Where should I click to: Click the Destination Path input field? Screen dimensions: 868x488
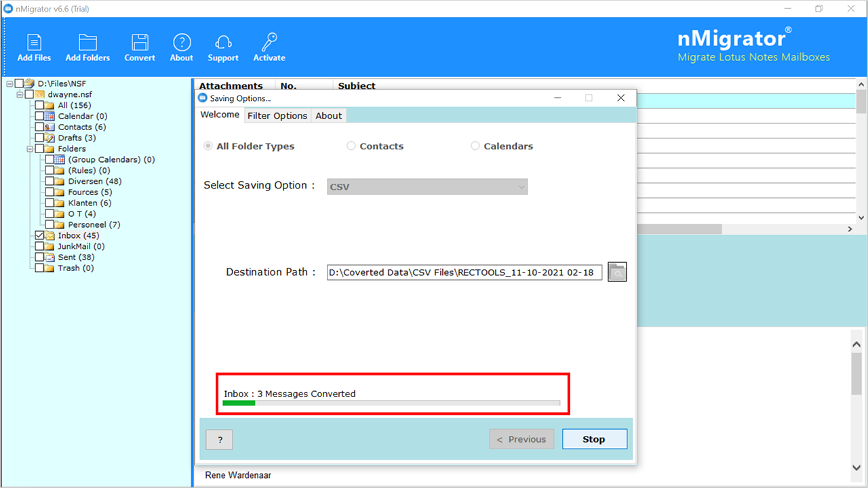[x=465, y=272]
